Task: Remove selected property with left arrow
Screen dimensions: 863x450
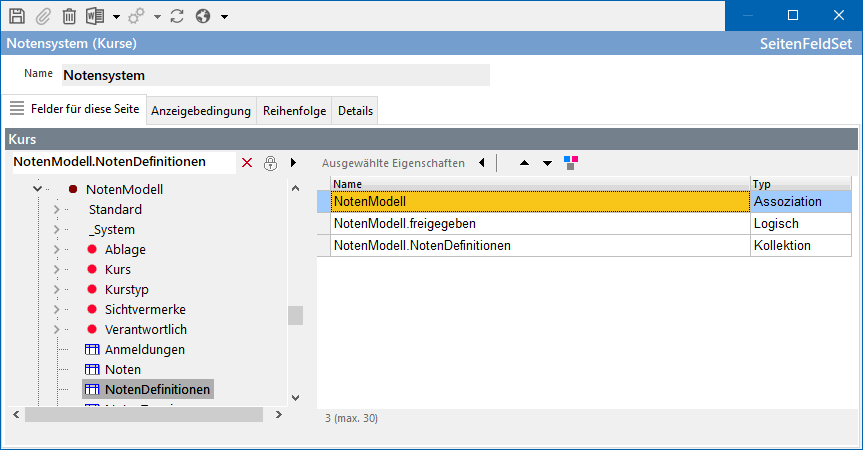Action: tap(481, 162)
